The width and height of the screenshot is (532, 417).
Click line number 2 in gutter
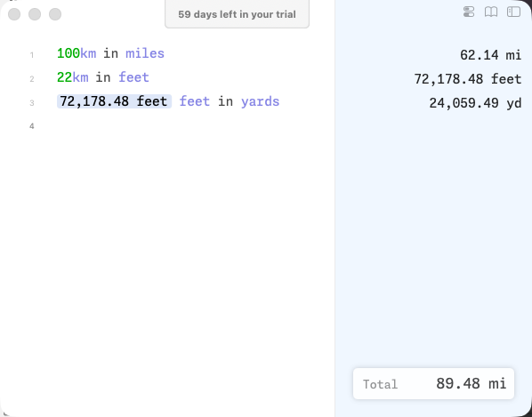(x=32, y=79)
